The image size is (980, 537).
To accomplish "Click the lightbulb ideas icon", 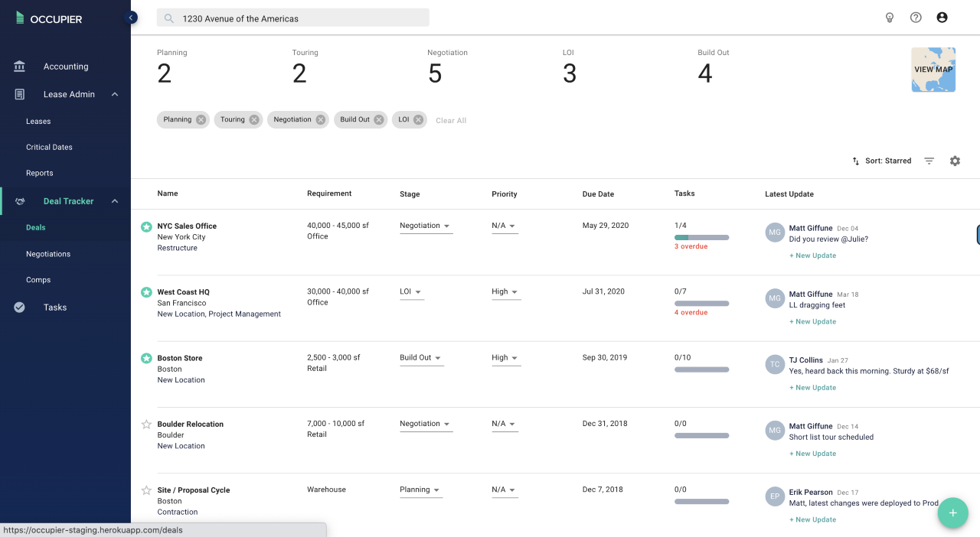I will (x=890, y=18).
